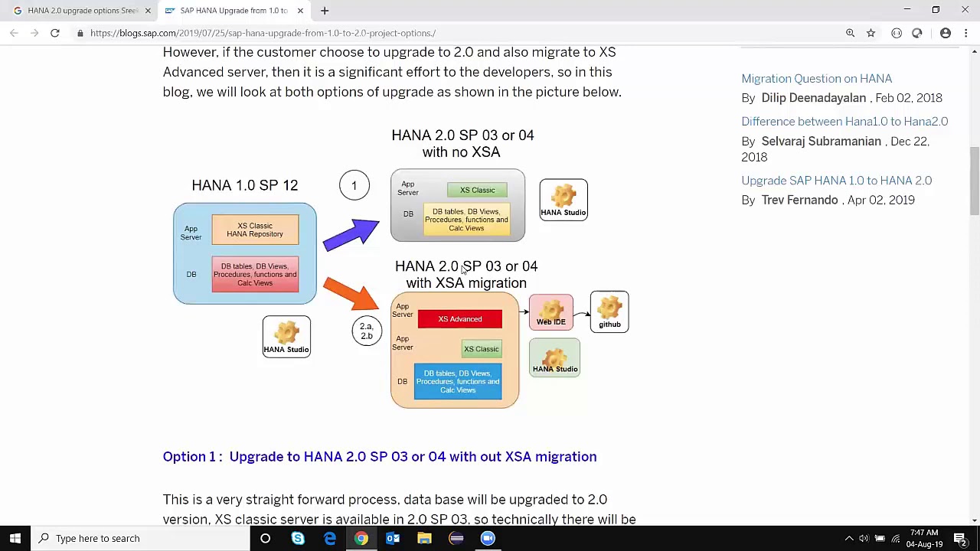Open a new browser tab
This screenshot has height=551, width=980.
[325, 11]
